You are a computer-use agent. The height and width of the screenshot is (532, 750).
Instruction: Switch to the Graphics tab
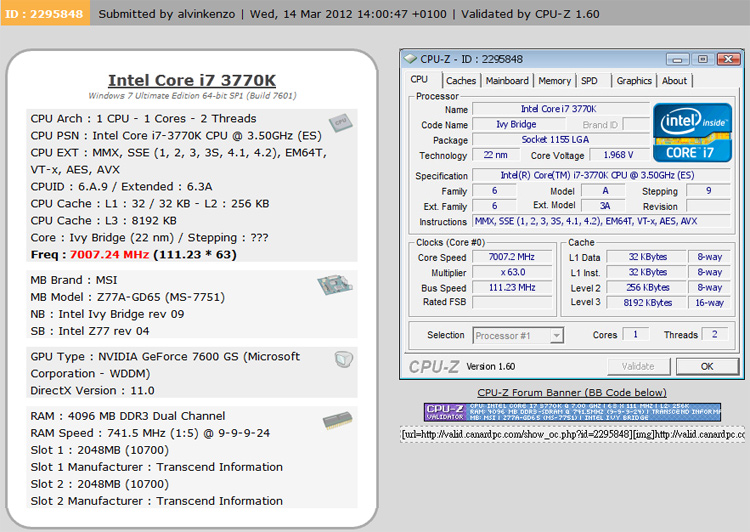(x=634, y=81)
